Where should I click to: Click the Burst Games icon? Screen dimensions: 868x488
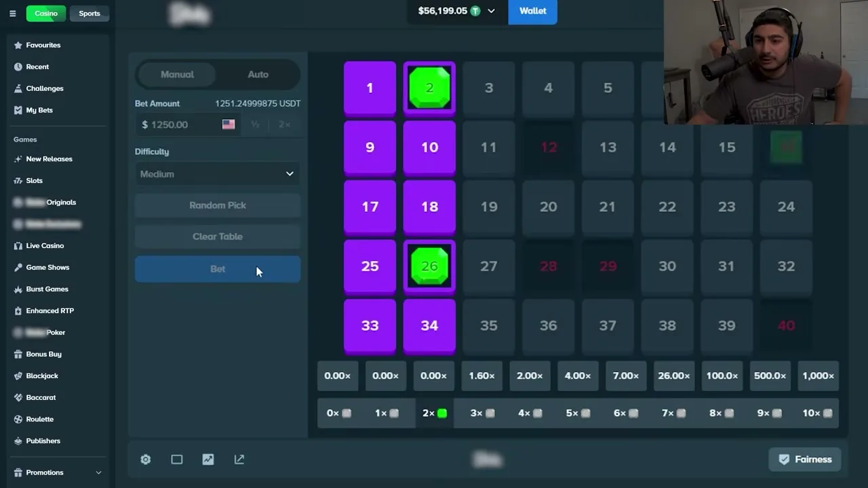pos(18,289)
